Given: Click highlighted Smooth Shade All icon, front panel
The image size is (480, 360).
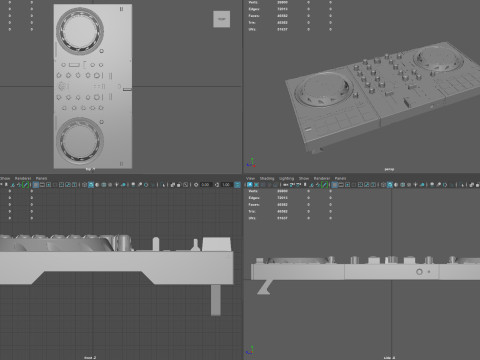Looking at the screenshot, I should (91, 185).
